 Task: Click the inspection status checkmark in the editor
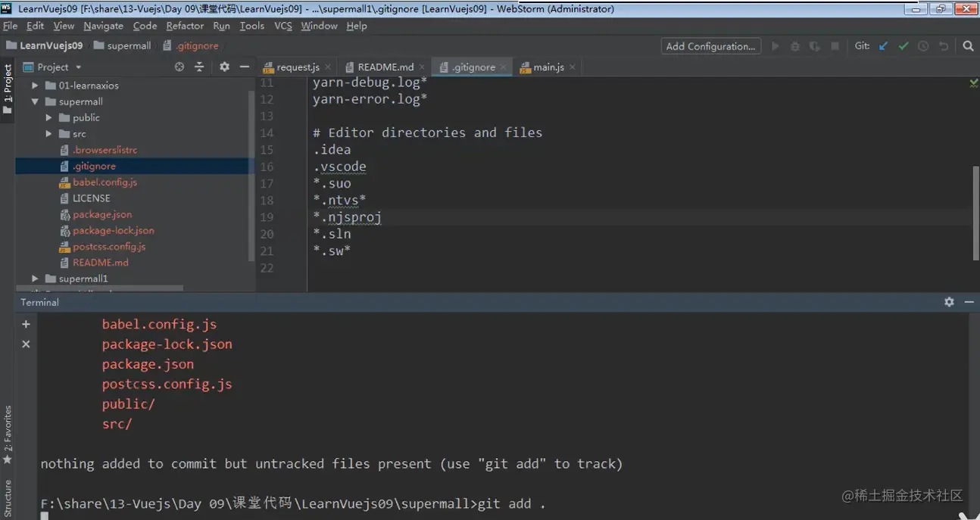click(973, 83)
